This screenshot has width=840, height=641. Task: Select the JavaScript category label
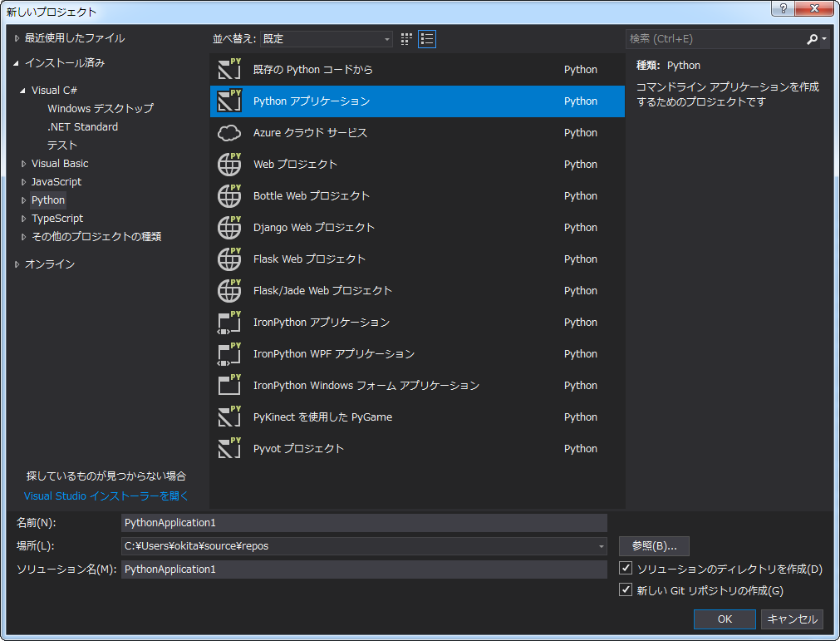coord(56,182)
